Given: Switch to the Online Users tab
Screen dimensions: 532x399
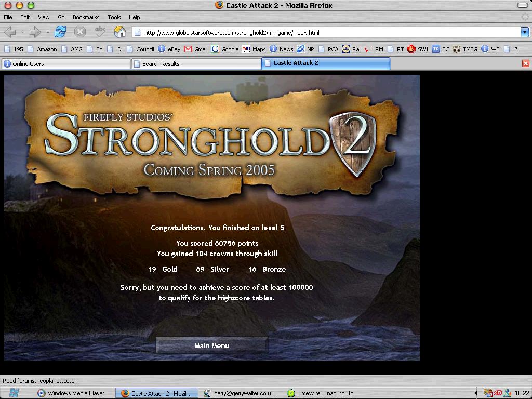Looking at the screenshot, I should 66,64.
